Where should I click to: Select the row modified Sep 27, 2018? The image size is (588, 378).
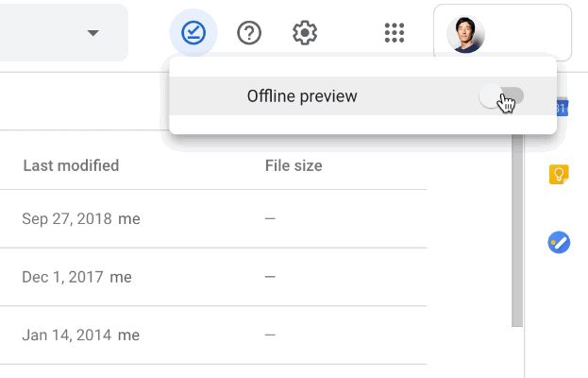tap(213, 218)
